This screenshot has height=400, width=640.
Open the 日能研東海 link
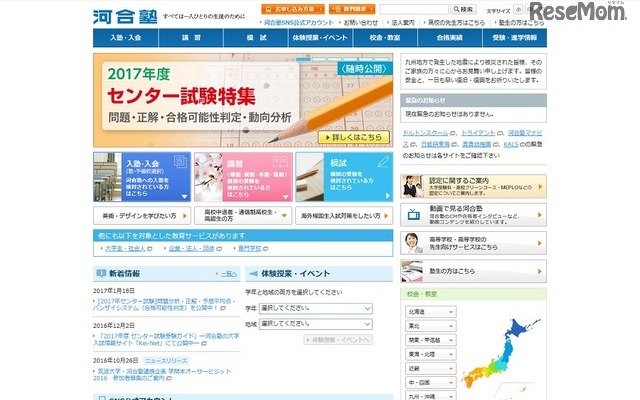click(435, 144)
